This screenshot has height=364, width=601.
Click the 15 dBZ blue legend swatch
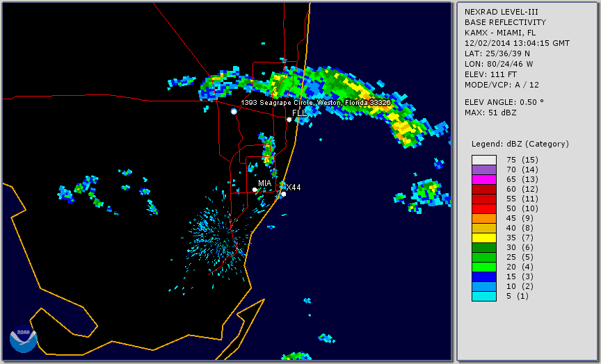484,276
